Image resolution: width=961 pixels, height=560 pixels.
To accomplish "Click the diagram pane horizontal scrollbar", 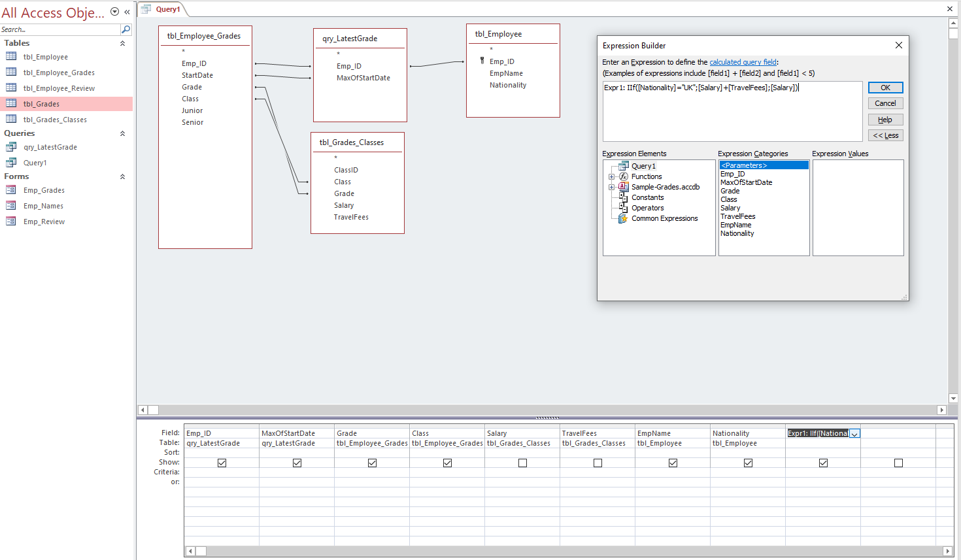I will point(541,410).
